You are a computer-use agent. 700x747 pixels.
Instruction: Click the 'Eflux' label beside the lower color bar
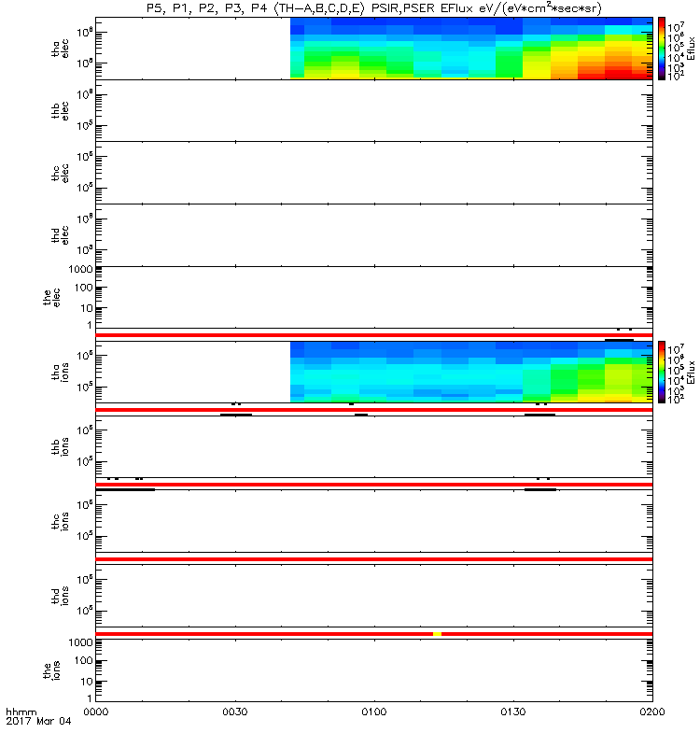pyautogui.click(x=692, y=373)
